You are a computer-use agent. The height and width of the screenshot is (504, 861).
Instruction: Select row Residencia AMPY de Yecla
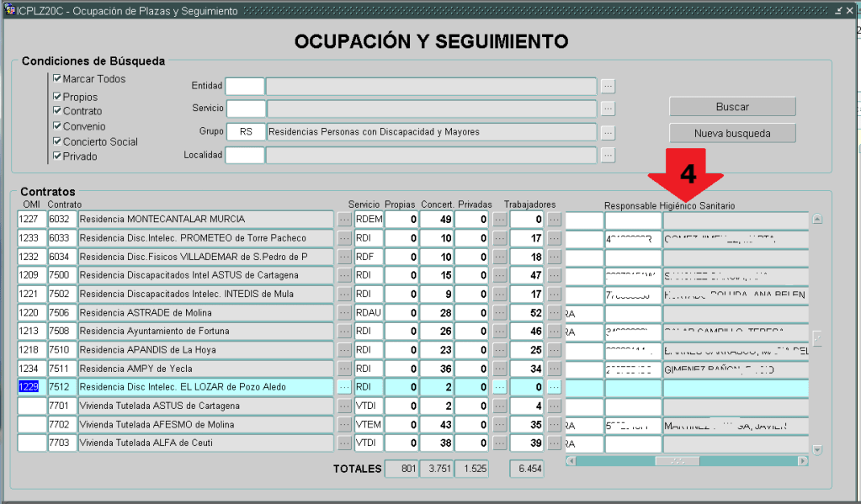click(205, 369)
